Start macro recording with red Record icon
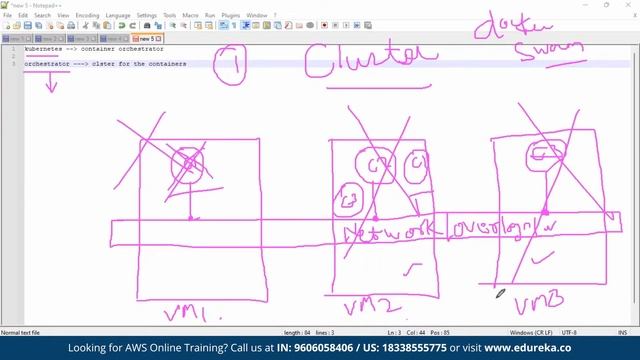The width and height of the screenshot is (640, 360). [x=324, y=26]
